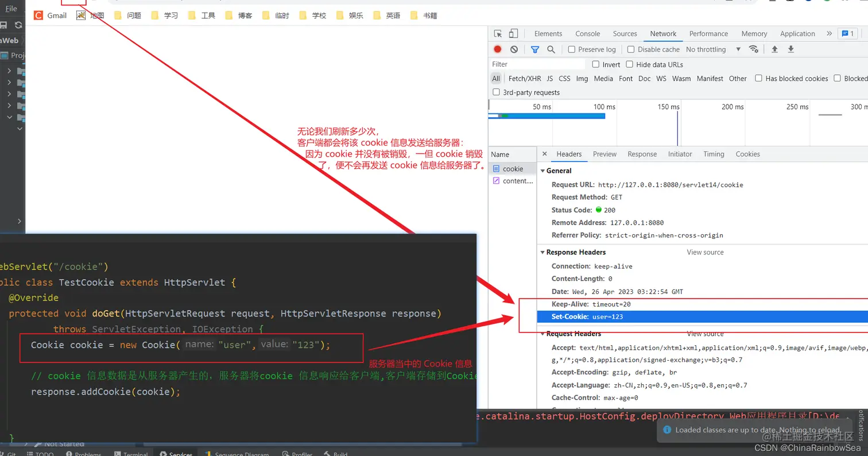The height and width of the screenshot is (456, 868).
Task: Select the content request row in Name list
Action: (513, 181)
